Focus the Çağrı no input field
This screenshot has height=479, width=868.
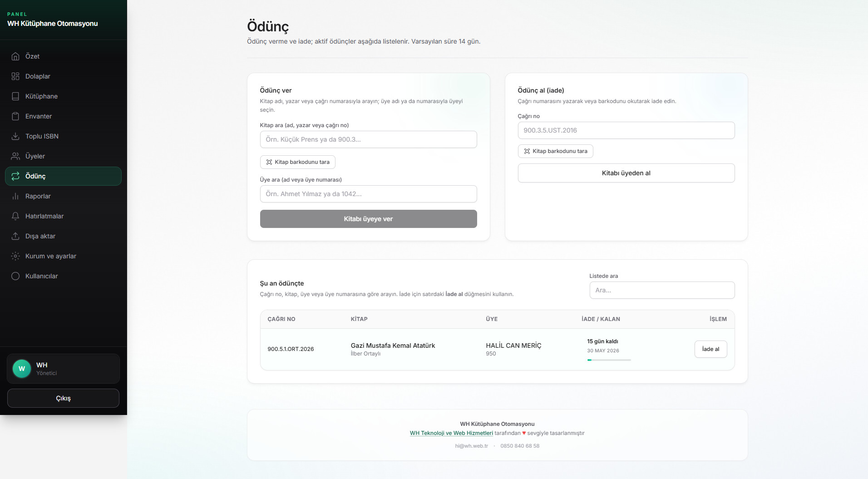click(626, 130)
